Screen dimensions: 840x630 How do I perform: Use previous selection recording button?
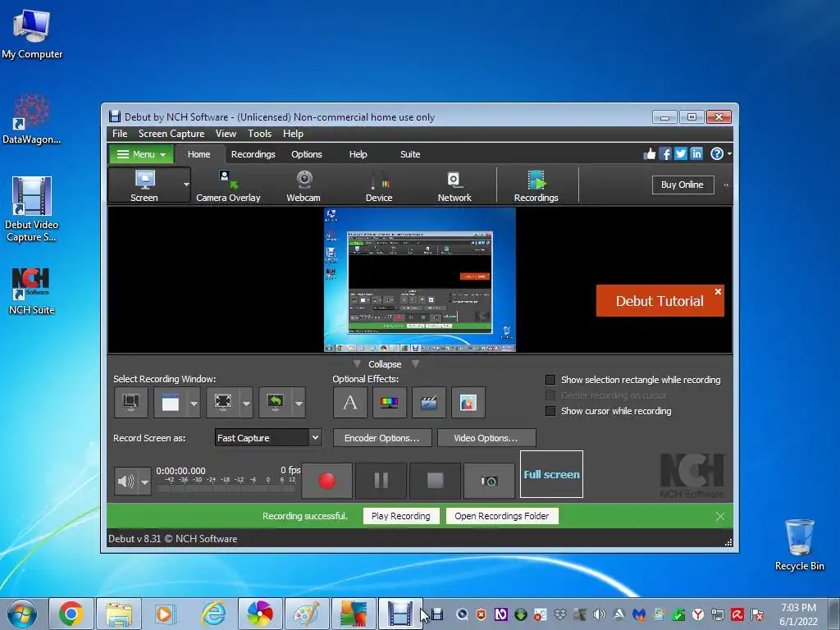pos(276,402)
